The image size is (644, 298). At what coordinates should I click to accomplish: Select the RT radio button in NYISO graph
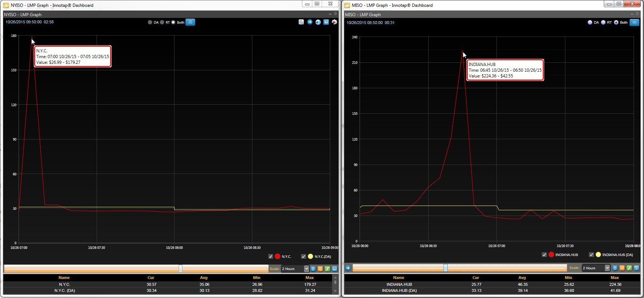[x=162, y=22]
